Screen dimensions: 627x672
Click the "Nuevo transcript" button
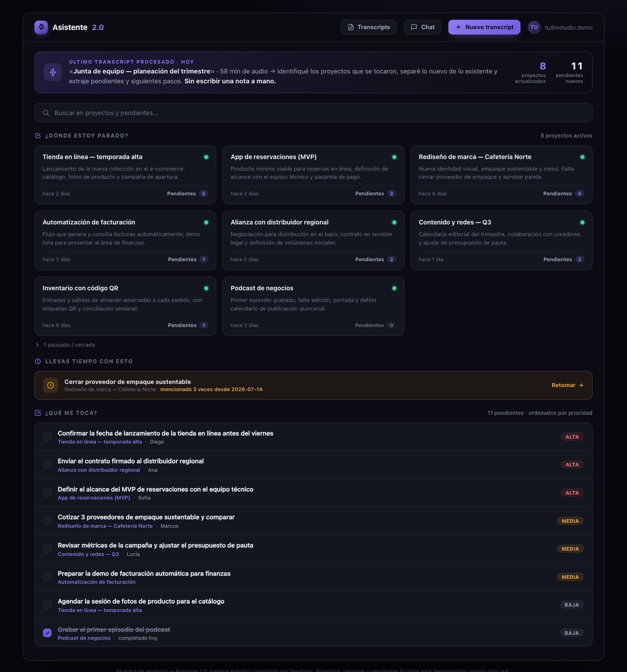[484, 27]
